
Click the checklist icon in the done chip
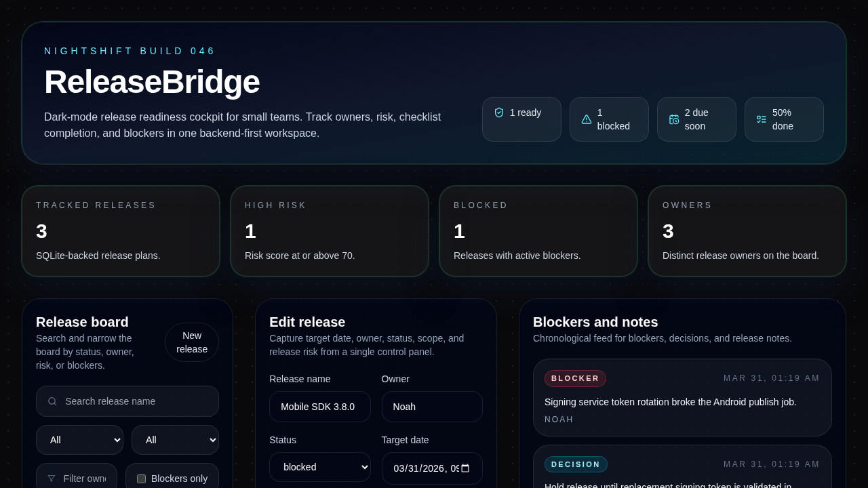click(x=761, y=119)
